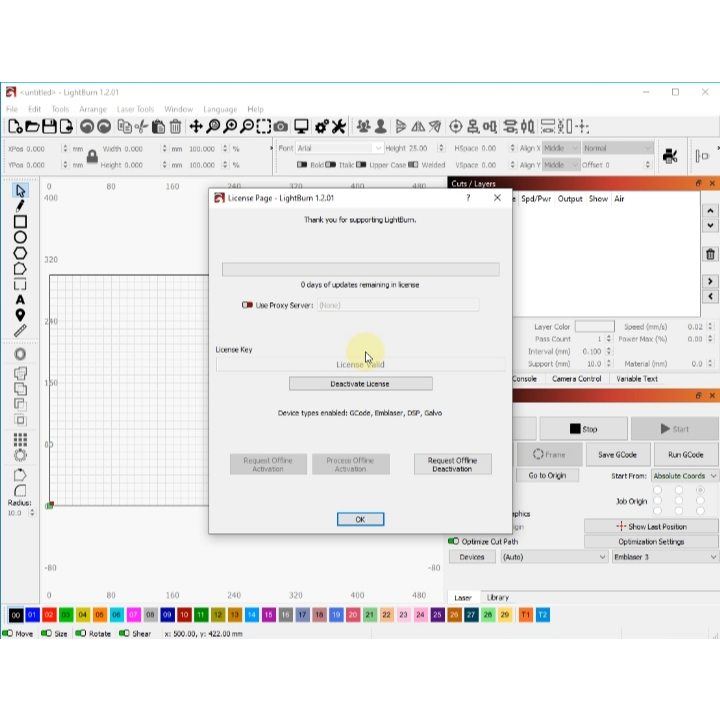Select the blue 01 layer color swatch

tap(32, 614)
